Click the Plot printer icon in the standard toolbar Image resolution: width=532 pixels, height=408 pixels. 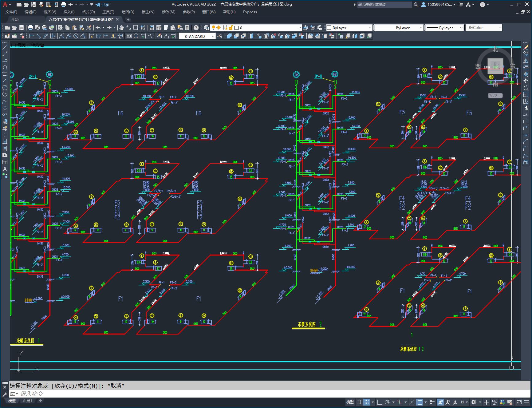point(30,28)
